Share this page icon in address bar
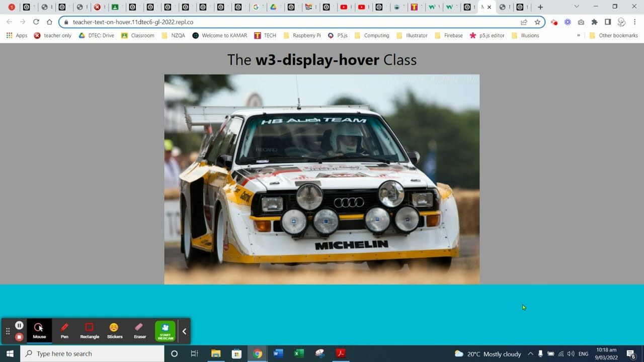 [x=524, y=22]
